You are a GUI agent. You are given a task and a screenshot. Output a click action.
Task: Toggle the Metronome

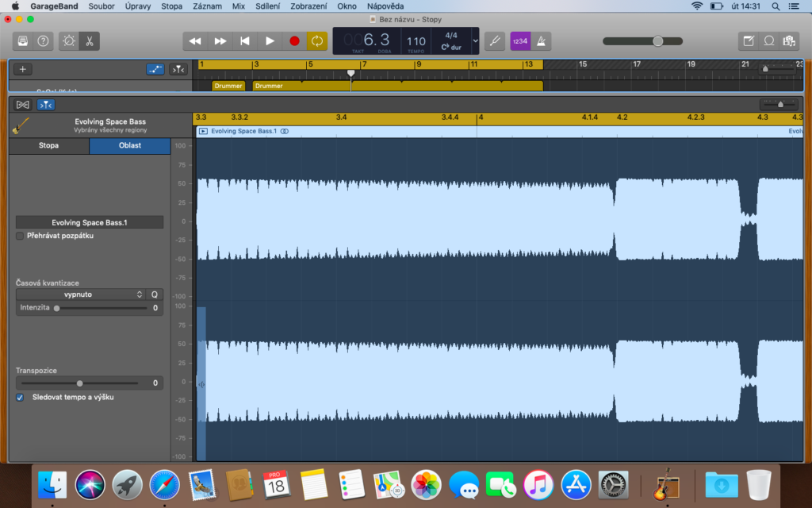tap(541, 41)
